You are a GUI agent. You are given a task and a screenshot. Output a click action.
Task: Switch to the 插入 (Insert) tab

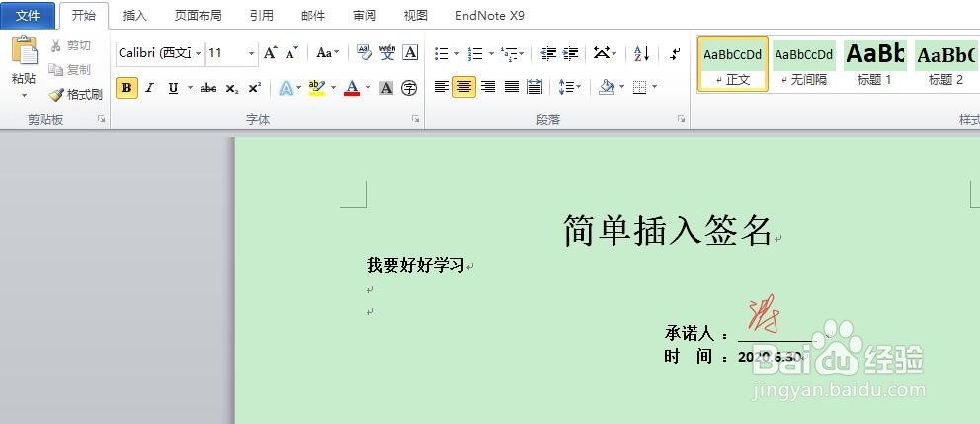[134, 16]
